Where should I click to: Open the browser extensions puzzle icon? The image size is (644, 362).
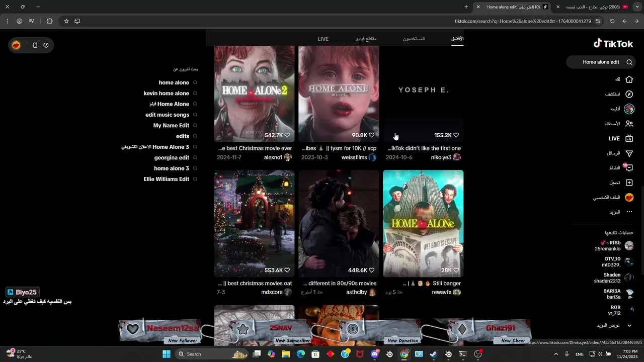pos(50,21)
